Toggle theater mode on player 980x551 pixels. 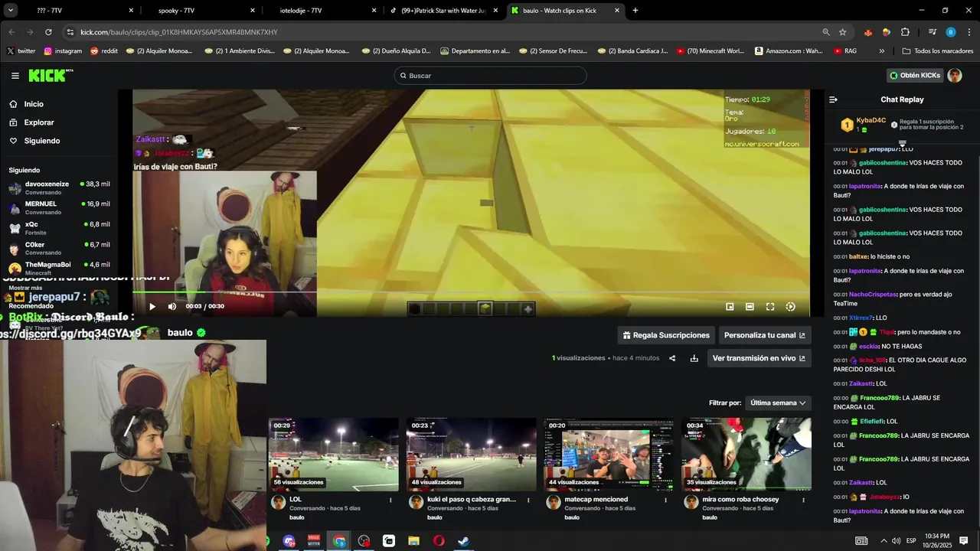pos(750,306)
